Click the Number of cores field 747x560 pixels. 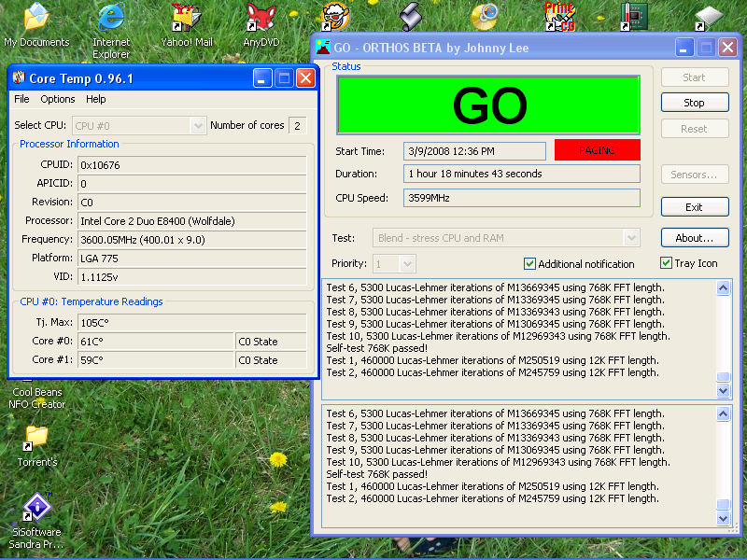coord(297,126)
